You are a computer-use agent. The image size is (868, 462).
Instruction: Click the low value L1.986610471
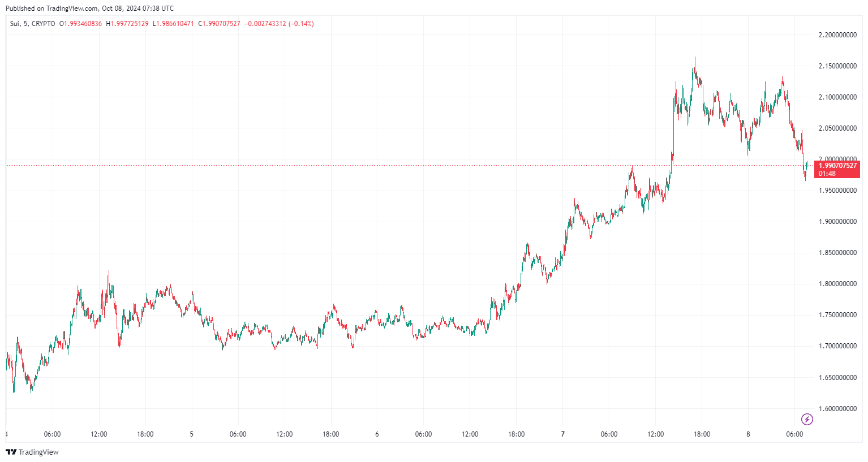pyautogui.click(x=173, y=24)
